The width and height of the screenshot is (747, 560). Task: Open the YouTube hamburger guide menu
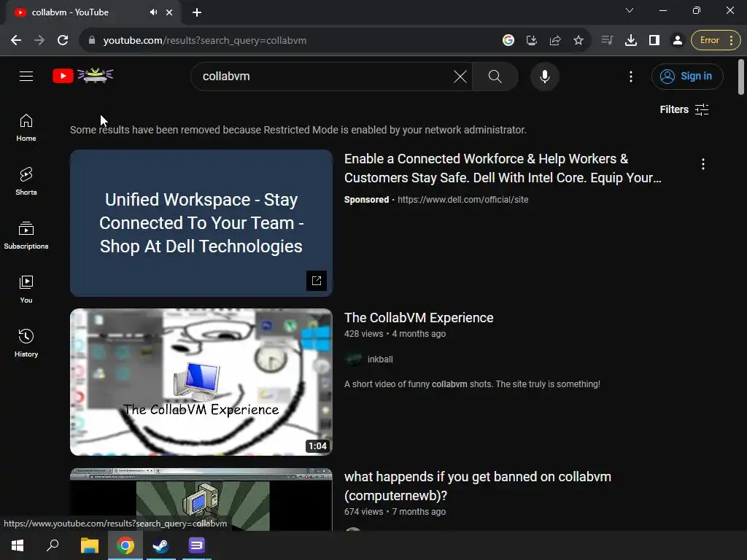[x=26, y=76]
